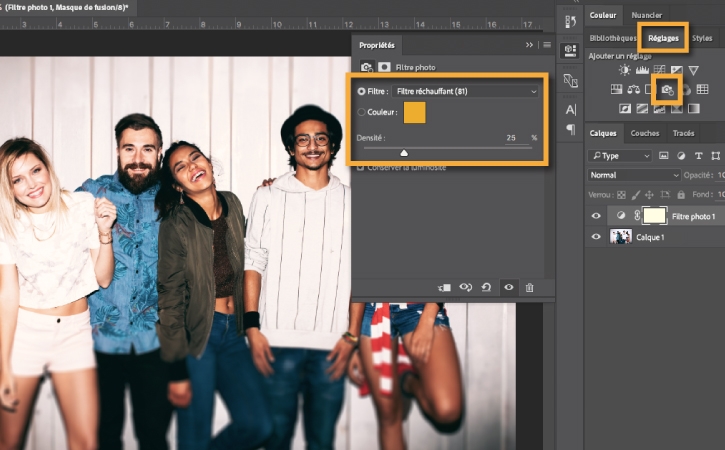Clip adjustment to layer below icon
Image resolution: width=725 pixels, height=450 pixels.
tap(444, 287)
